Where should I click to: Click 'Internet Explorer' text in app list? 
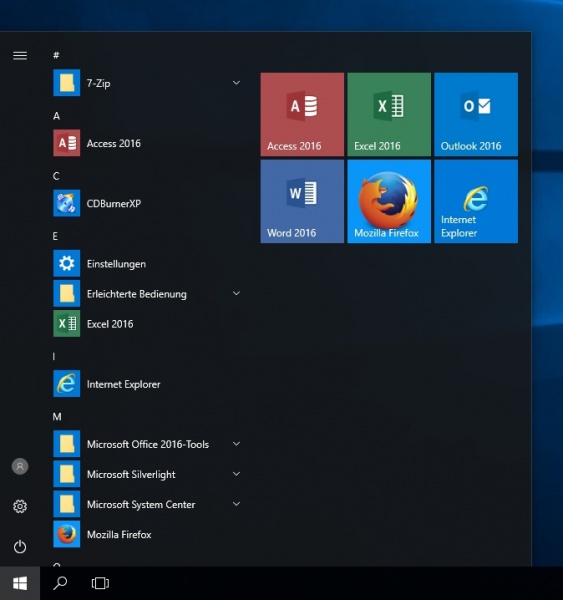pos(124,384)
